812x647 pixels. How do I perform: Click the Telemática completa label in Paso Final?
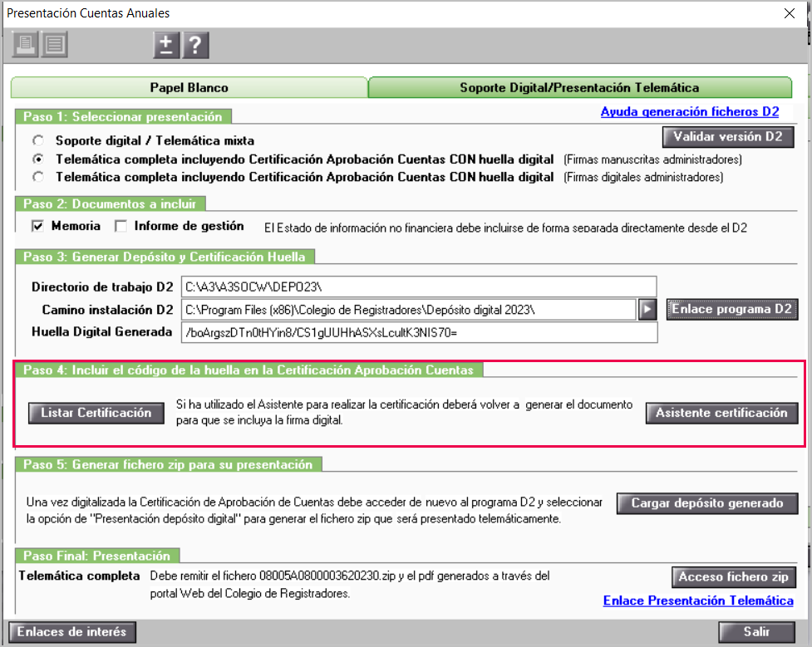click(79, 576)
